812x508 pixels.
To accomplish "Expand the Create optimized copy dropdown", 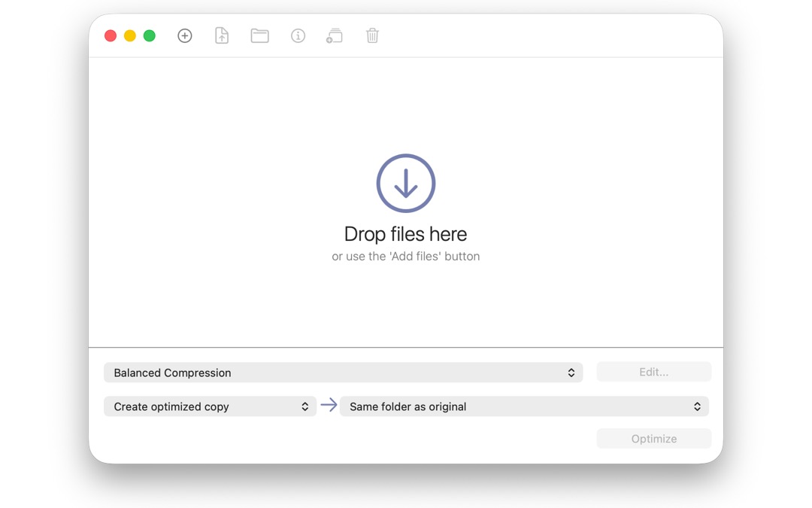I will pyautogui.click(x=210, y=406).
